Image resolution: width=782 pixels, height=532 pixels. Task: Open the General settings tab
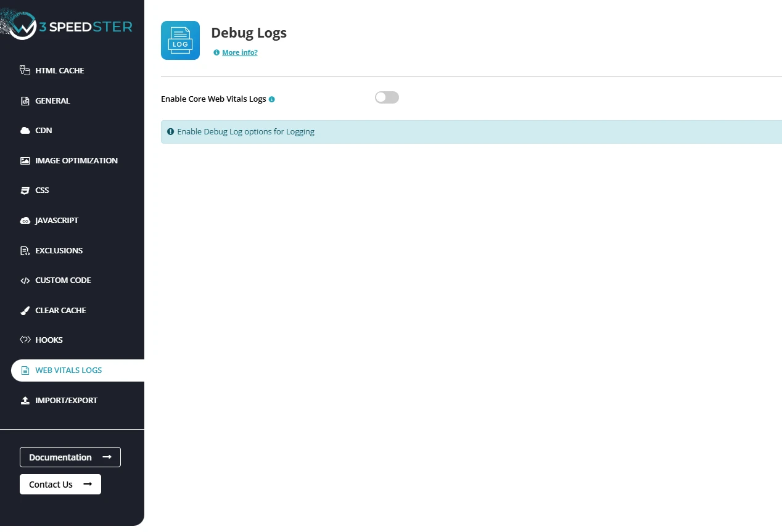(x=52, y=100)
